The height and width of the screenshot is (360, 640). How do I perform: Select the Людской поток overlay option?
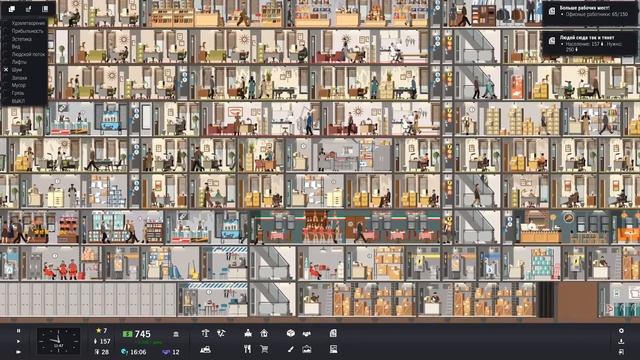[x=28, y=54]
